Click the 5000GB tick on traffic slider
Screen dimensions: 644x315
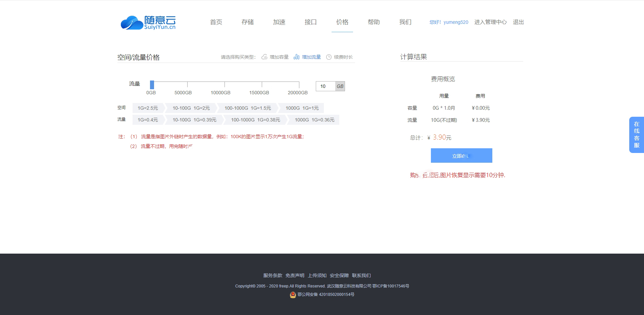pyautogui.click(x=187, y=85)
